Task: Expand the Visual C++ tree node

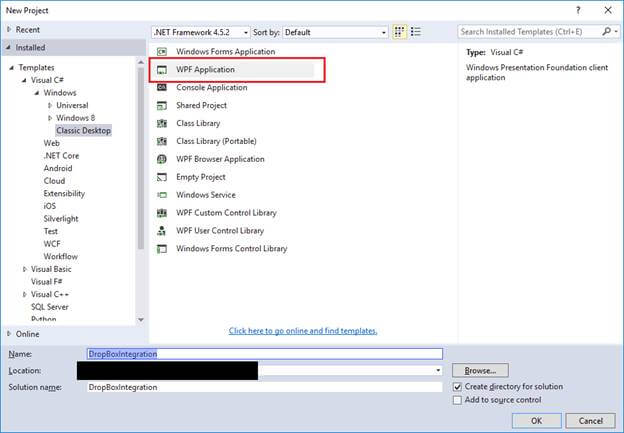Action: [x=25, y=295]
